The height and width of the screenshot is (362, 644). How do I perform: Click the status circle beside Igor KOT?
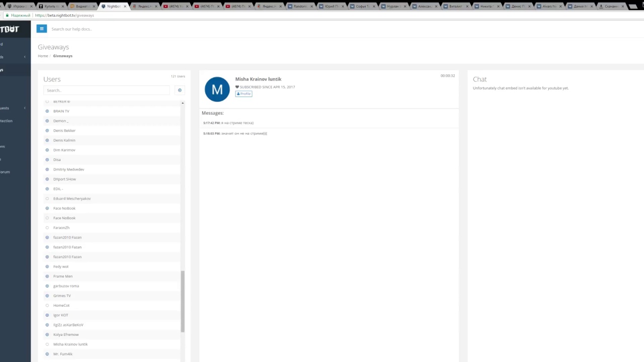[47, 315]
